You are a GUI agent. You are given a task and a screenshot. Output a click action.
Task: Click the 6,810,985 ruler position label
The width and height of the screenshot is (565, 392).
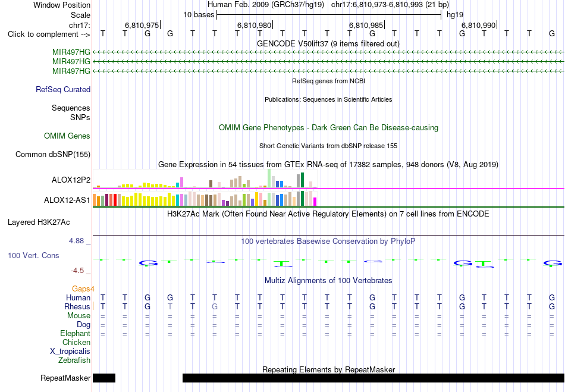click(x=366, y=25)
